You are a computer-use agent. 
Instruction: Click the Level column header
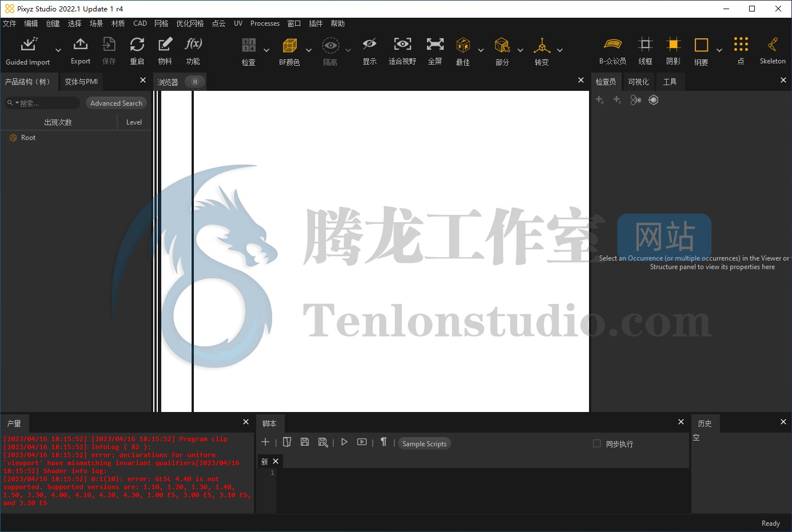pyautogui.click(x=134, y=122)
